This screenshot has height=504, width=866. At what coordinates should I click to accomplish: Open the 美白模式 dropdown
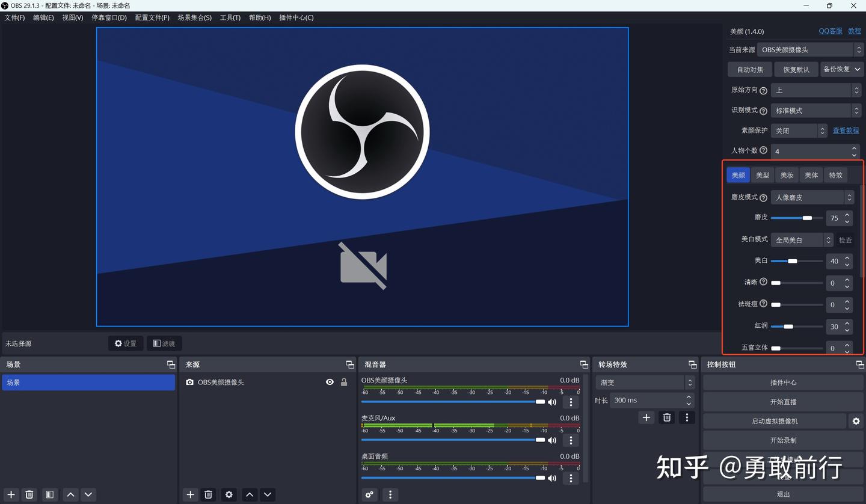click(802, 240)
